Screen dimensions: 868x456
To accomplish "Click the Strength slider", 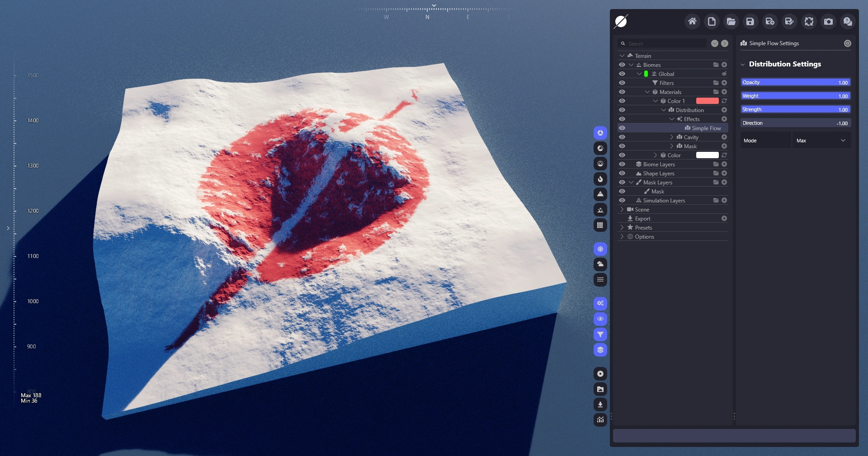I will pyautogui.click(x=796, y=109).
